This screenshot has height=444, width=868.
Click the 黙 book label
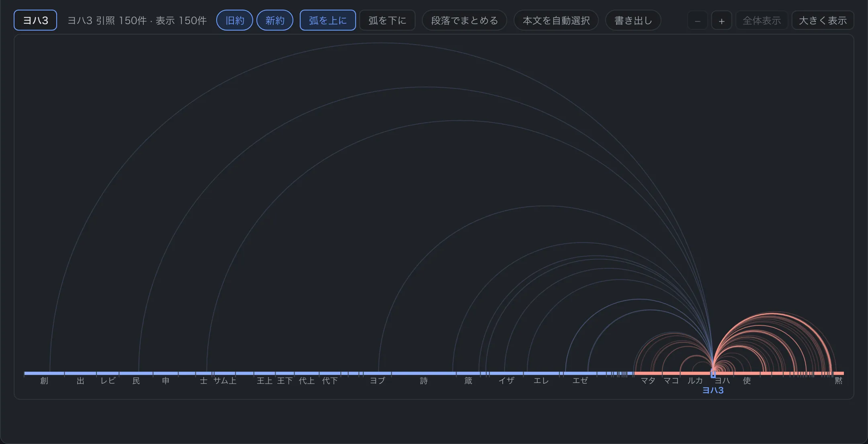tap(839, 380)
